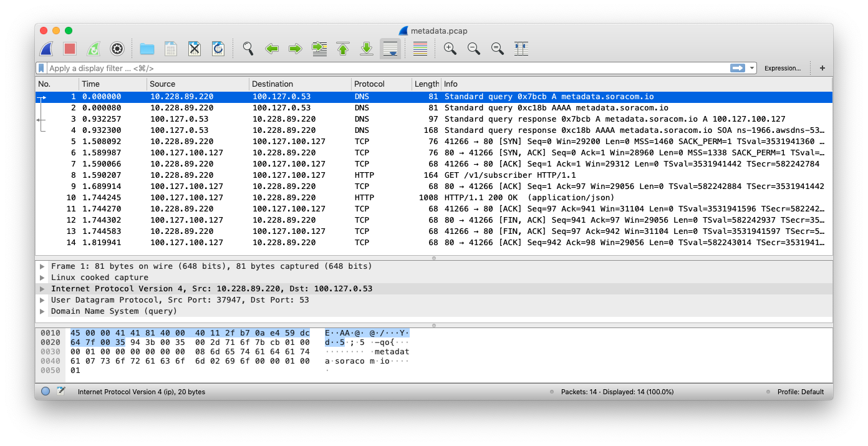Toggle packet colorization rules
This screenshot has width=868, height=446.
[420, 49]
